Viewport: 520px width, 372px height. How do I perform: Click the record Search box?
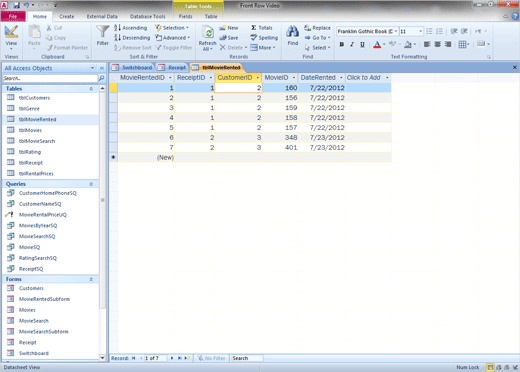(247, 358)
